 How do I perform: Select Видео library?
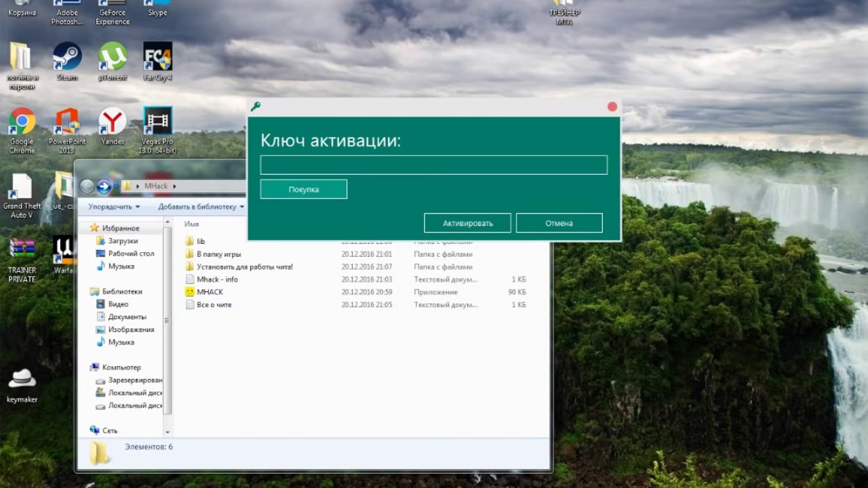118,304
